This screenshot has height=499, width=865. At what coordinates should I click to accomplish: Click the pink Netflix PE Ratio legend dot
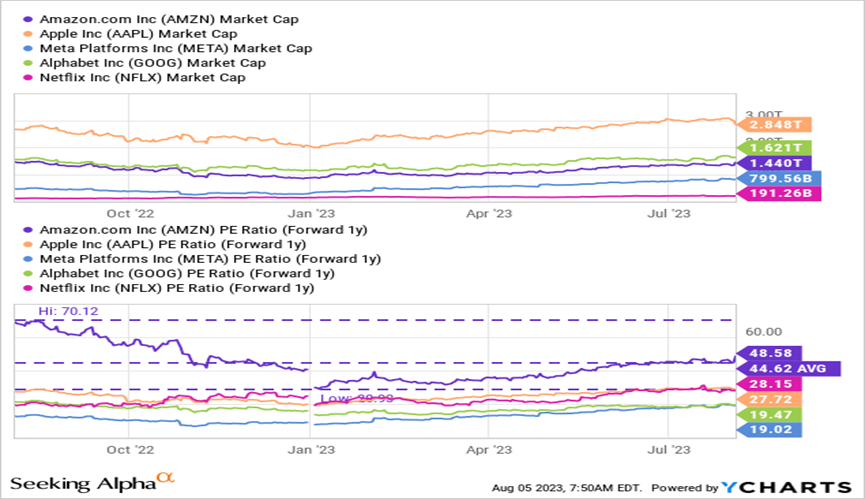point(28,288)
